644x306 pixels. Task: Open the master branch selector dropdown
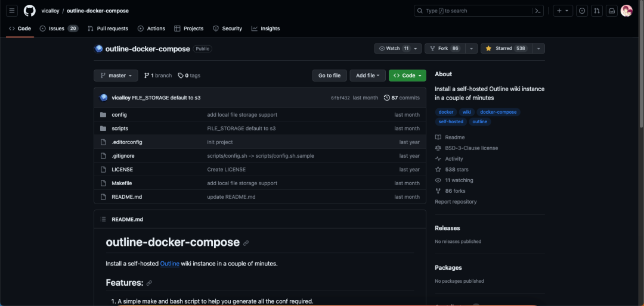[116, 76]
